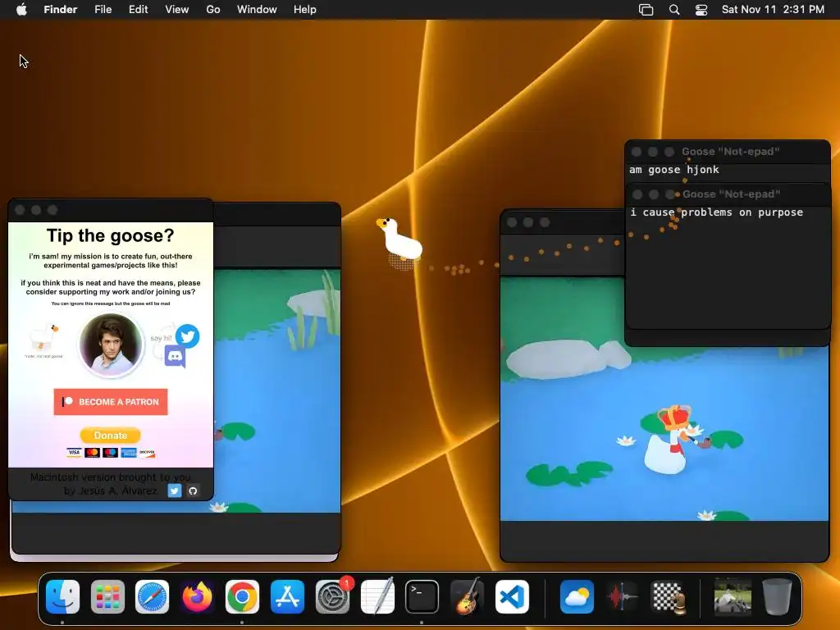Viewport: 840px width, 630px height.
Task: Click GitHub icon beside Jesús A. Álvarez
Action: coord(193,491)
